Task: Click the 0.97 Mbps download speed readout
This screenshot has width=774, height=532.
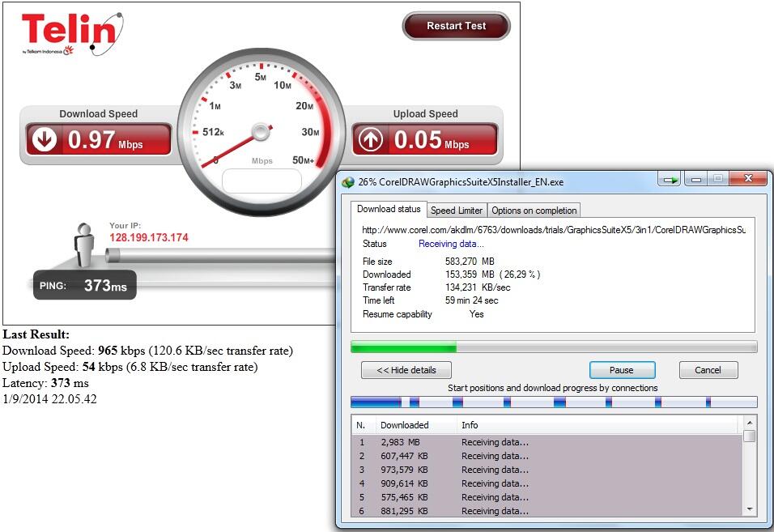Action: (99, 139)
